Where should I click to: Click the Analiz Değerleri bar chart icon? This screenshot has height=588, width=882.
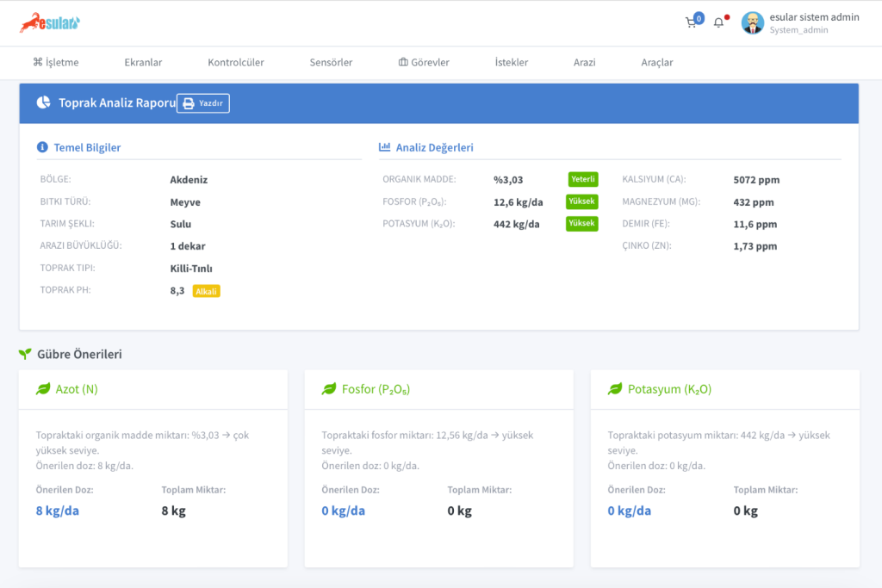(384, 147)
